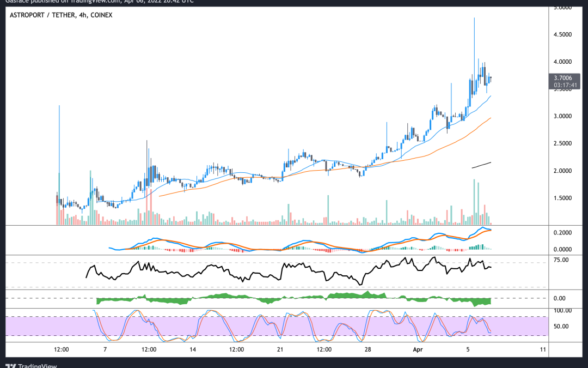The image size is (588, 368).
Task: Click the date label 28 on time axis
Action: coord(367,349)
